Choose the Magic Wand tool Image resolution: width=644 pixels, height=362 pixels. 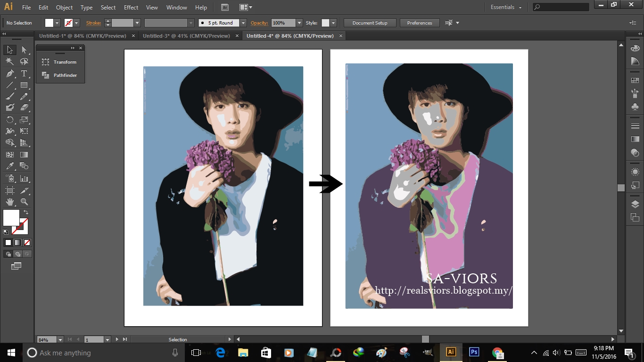pyautogui.click(x=10, y=62)
